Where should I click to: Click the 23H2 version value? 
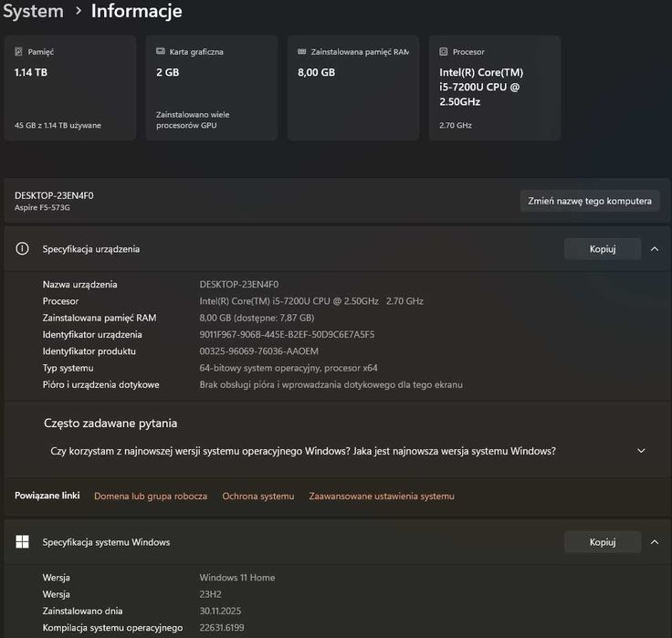(210, 594)
